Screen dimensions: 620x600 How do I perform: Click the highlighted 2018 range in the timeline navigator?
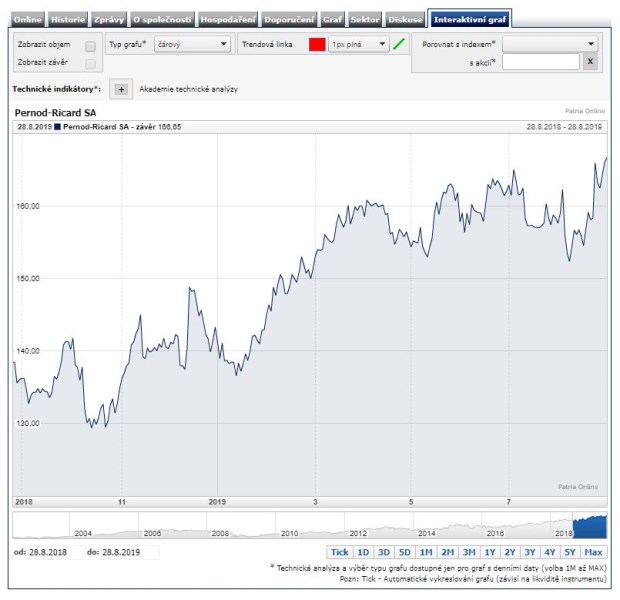tap(589, 525)
